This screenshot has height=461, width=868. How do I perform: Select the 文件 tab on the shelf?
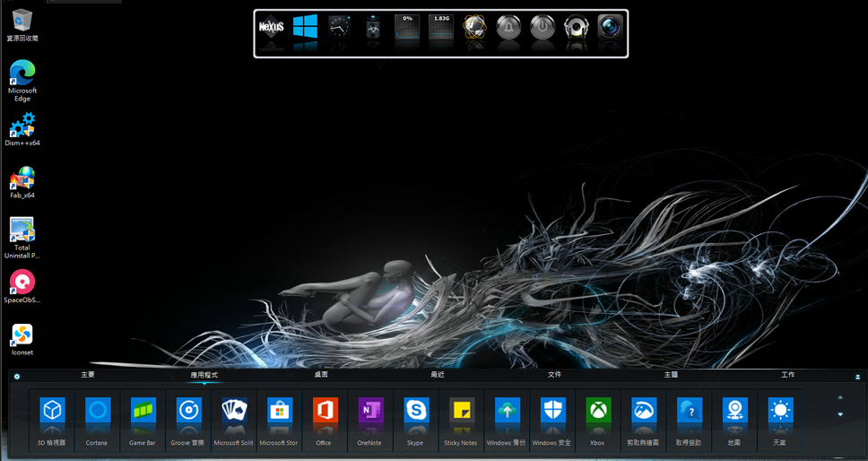(554, 375)
